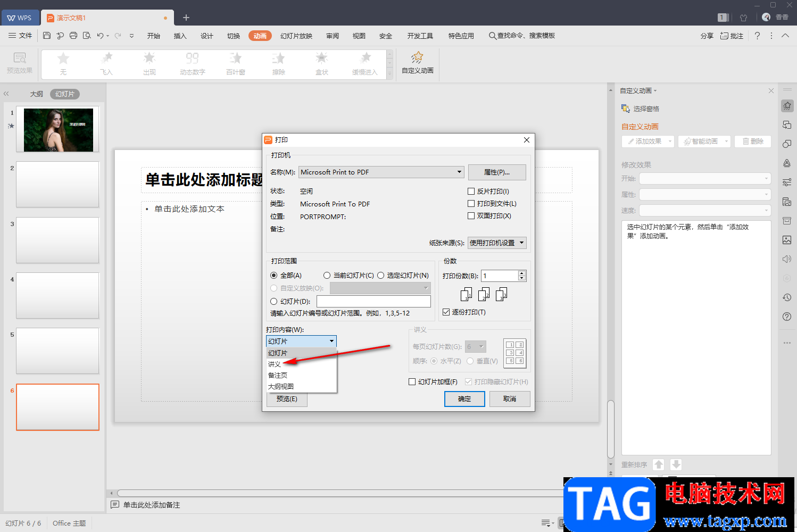Open the Design (设计) ribbon tab
Image resolution: width=797 pixels, height=532 pixels.
pos(207,36)
